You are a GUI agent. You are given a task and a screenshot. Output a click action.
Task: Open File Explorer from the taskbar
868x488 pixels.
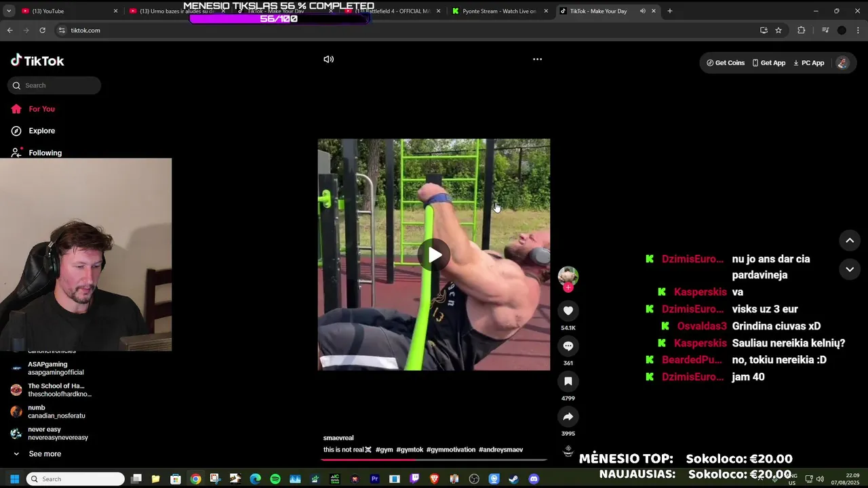(156, 479)
